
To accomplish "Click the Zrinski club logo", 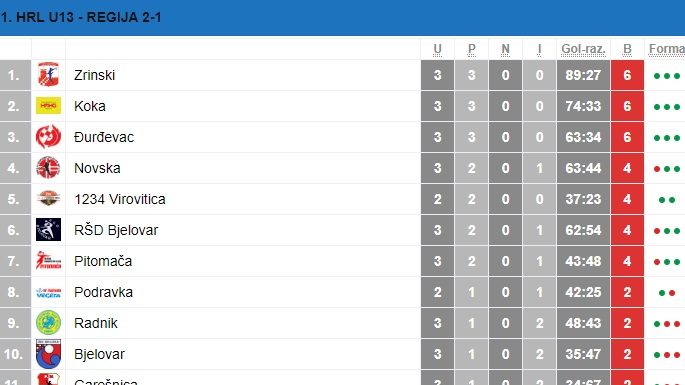I will coord(48,75).
